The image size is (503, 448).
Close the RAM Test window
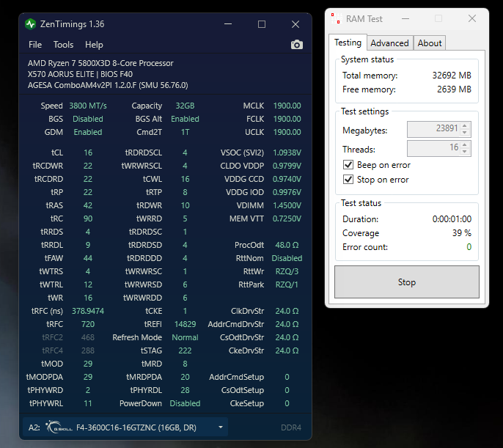click(472, 18)
